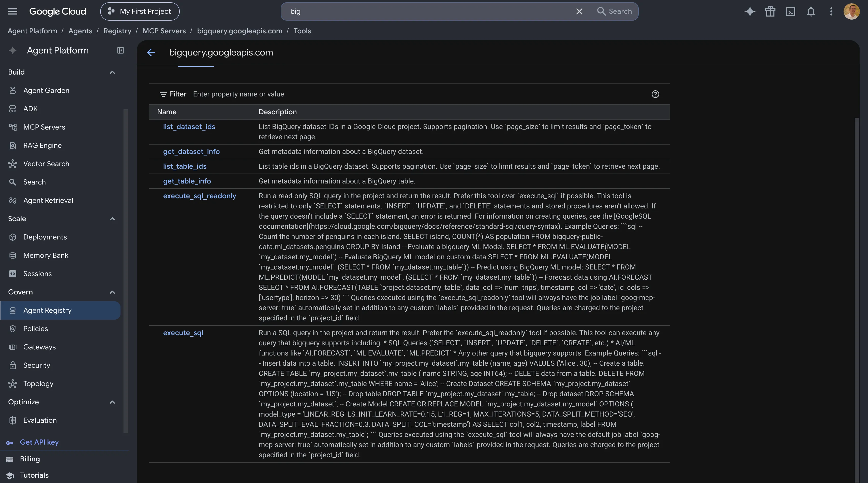This screenshot has height=483, width=868.
Task: Open the list_table_ids tool link
Action: pyautogui.click(x=185, y=166)
